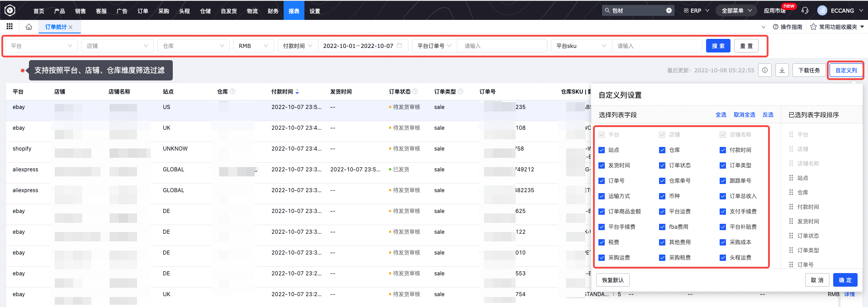The height and width of the screenshot is (307, 868).
Task: Expand the RMB currency dropdown
Action: point(253,46)
